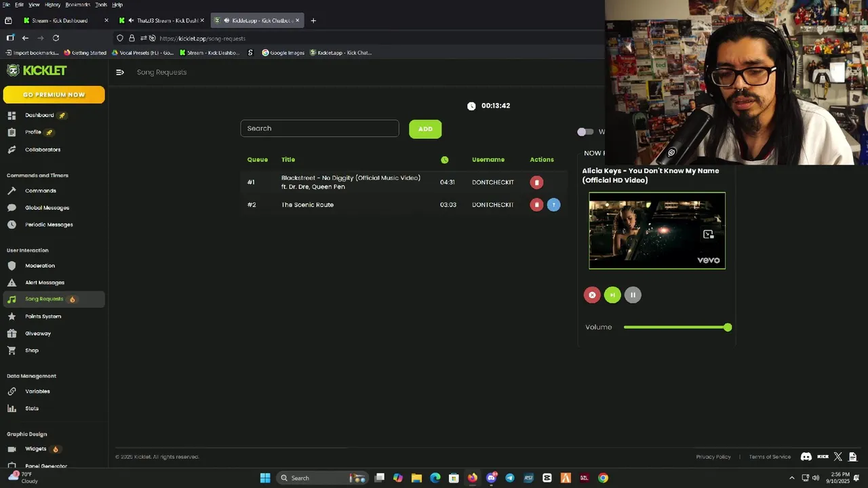Skip to the next song
The image size is (868, 488).
[612, 295]
